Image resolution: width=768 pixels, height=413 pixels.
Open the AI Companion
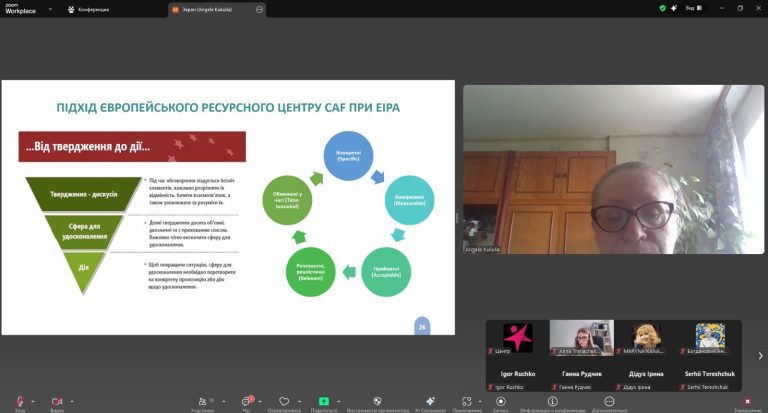pyautogui.click(x=429, y=400)
